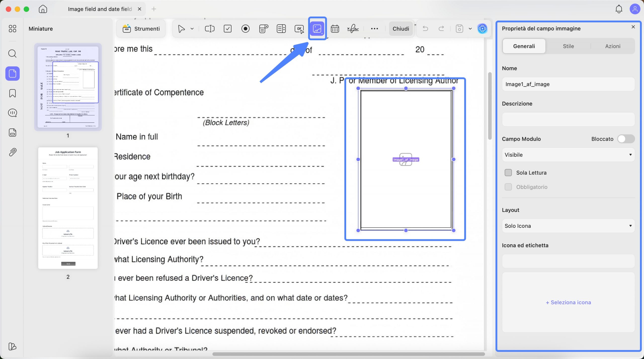The width and height of the screenshot is (644, 359).
Task: Select the date field calendar tool
Action: click(x=335, y=29)
